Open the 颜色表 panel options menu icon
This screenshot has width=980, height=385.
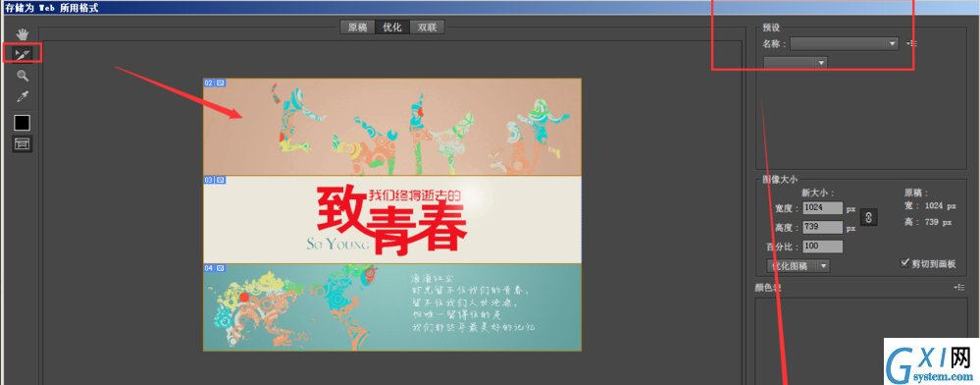click(x=960, y=288)
